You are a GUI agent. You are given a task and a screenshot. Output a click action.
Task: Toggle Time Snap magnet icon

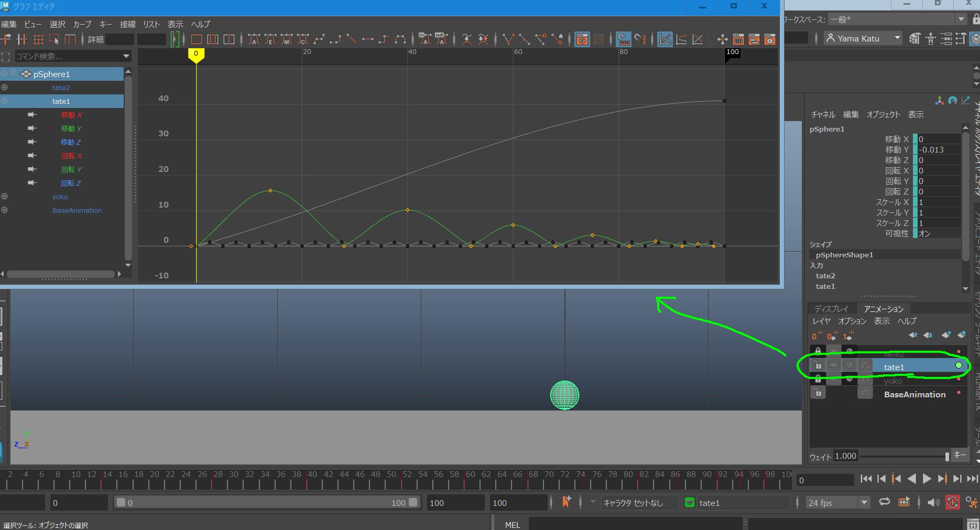(624, 39)
